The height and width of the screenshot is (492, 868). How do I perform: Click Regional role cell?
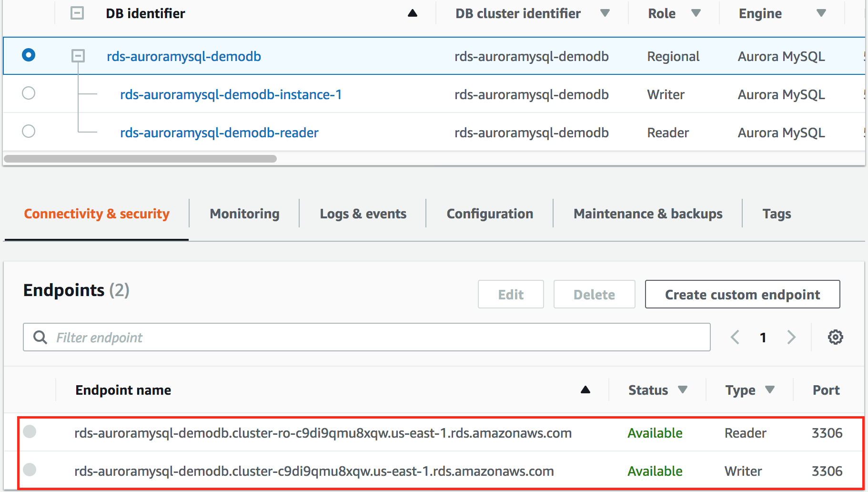pos(673,56)
